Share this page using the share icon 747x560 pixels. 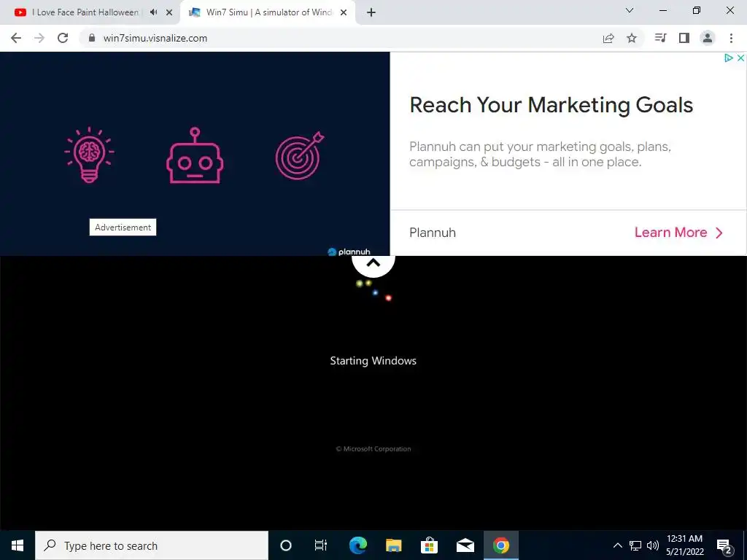pos(608,38)
